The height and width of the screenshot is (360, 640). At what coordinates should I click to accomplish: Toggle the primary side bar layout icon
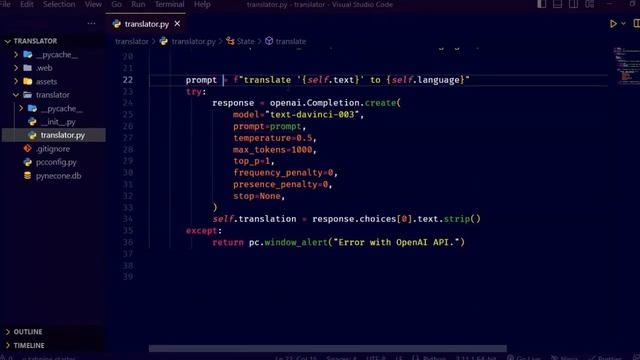click(x=542, y=4)
